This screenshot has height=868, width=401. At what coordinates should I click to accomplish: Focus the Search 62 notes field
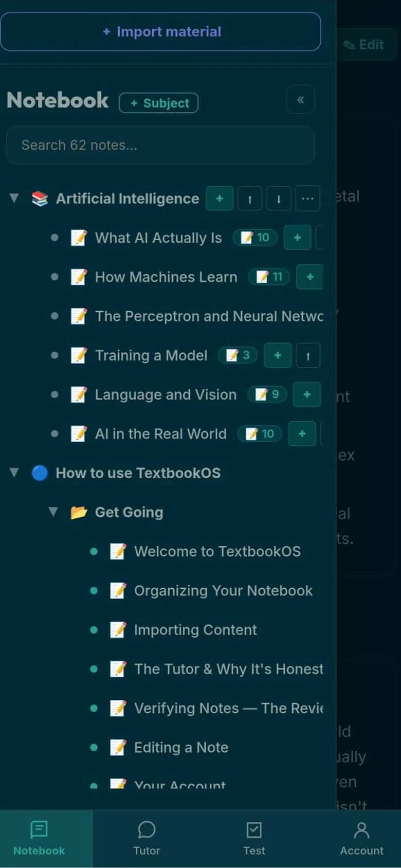tap(160, 145)
